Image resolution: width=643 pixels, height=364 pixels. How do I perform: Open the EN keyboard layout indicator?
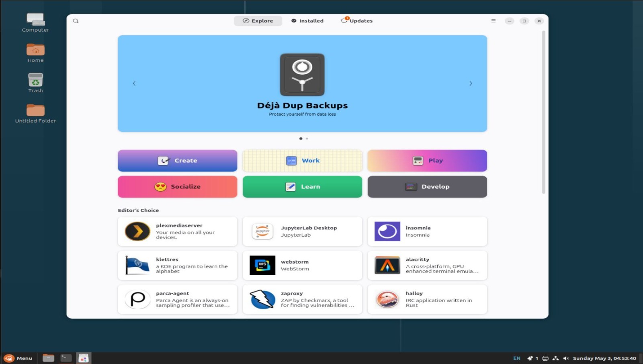[517, 358]
